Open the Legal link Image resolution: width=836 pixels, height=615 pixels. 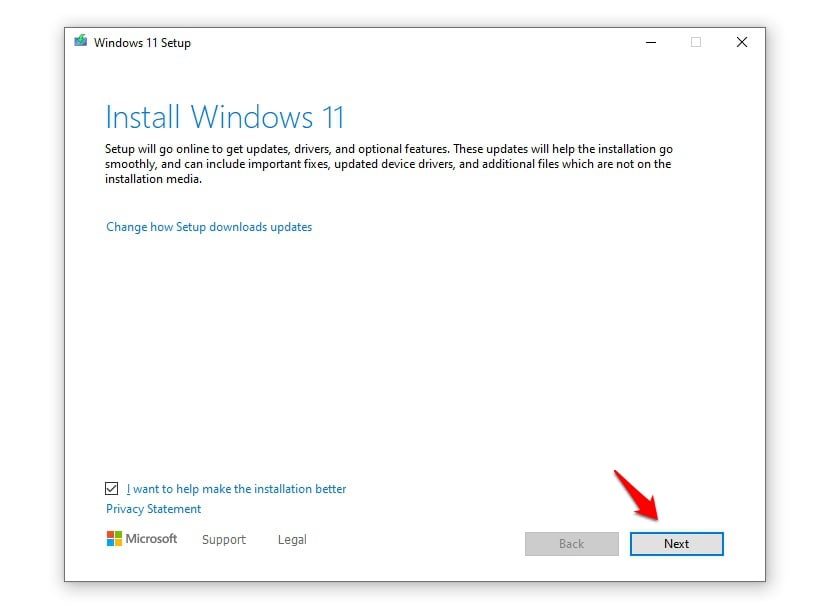(x=292, y=539)
